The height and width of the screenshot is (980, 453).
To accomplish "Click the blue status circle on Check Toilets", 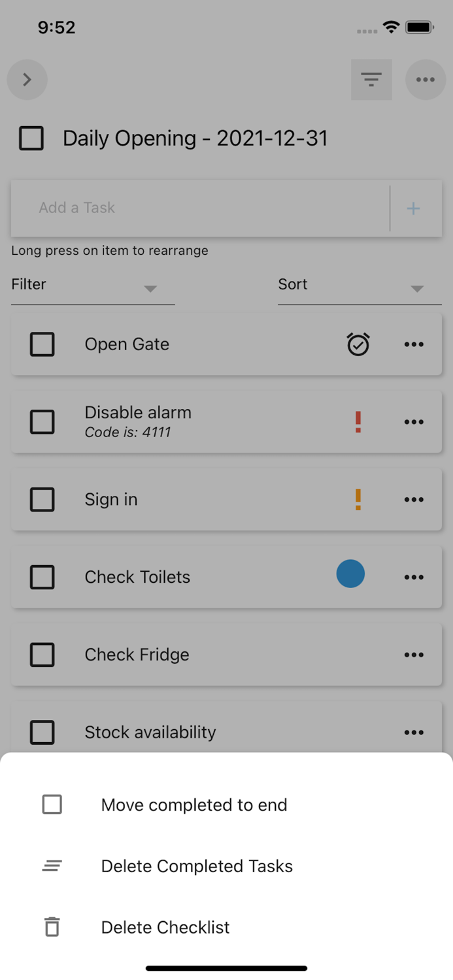I will click(x=350, y=574).
